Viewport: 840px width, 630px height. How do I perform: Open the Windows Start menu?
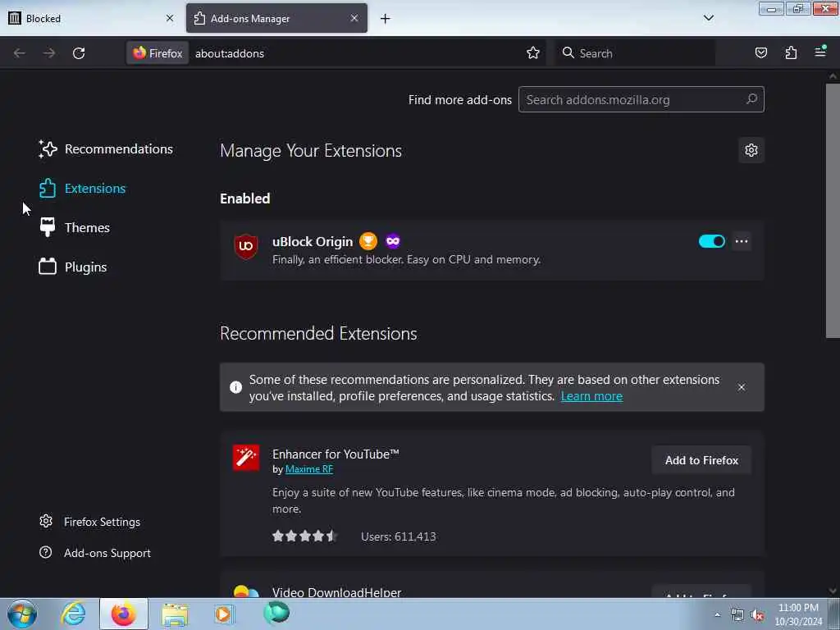pos(22,614)
